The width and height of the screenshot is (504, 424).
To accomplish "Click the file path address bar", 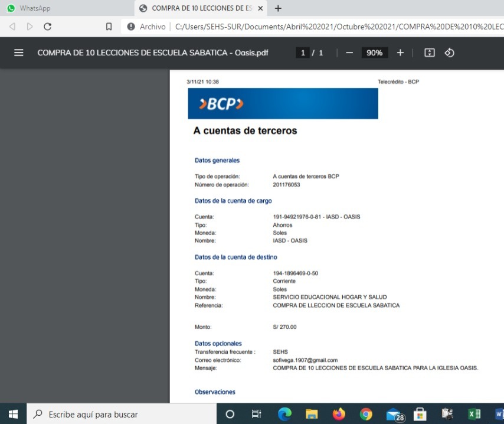I will tap(336, 27).
